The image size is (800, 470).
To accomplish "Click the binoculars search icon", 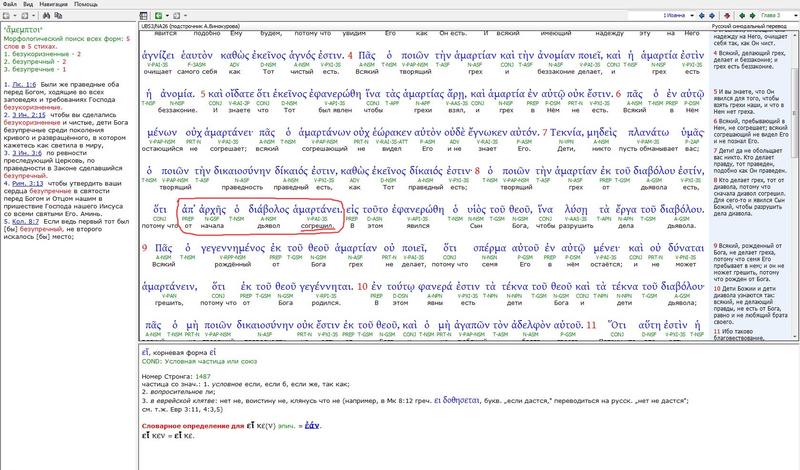I will (x=46, y=16).
